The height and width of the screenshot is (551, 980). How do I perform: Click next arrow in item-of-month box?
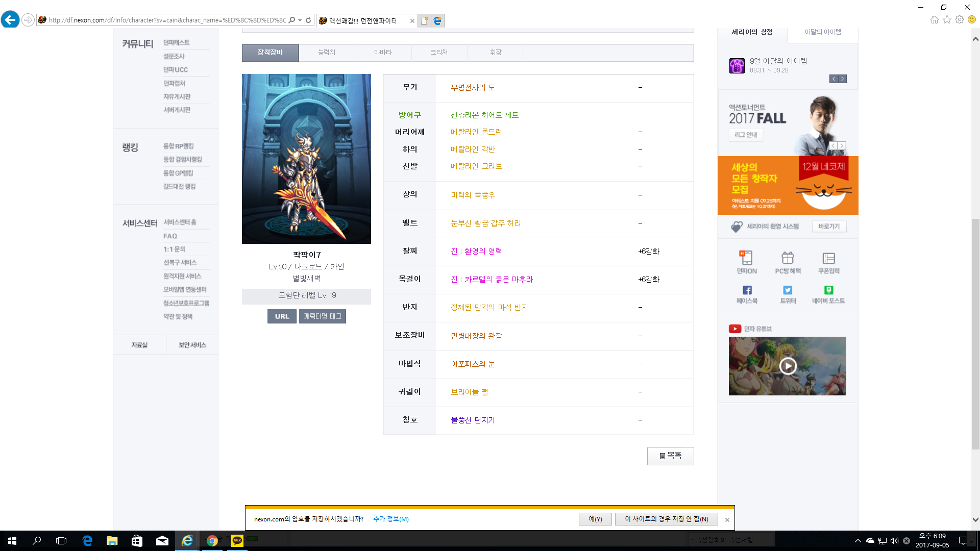(843, 79)
